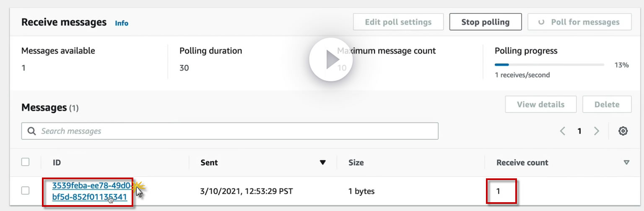The width and height of the screenshot is (644, 211).
Task: Click the video play button overlay
Action: click(x=331, y=61)
